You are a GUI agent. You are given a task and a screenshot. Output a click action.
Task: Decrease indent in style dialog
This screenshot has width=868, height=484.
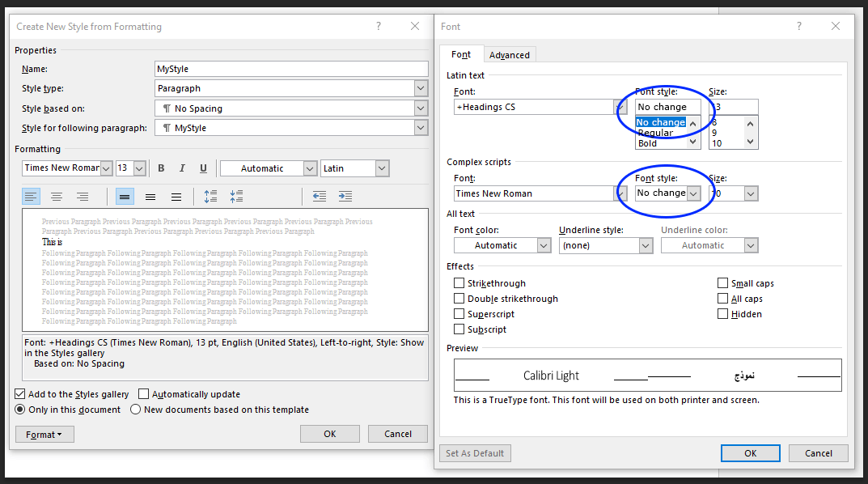[x=320, y=197]
